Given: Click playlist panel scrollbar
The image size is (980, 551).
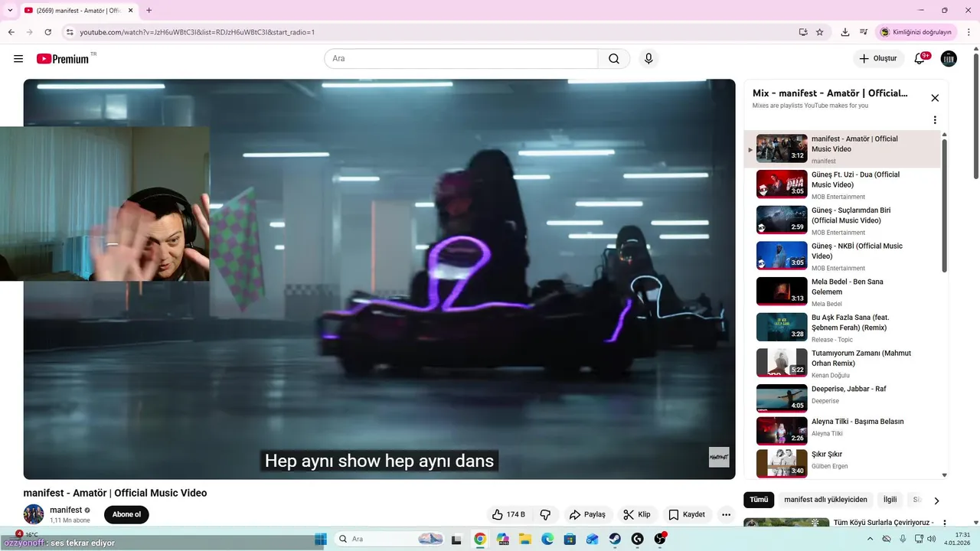Looking at the screenshot, I should (944, 205).
